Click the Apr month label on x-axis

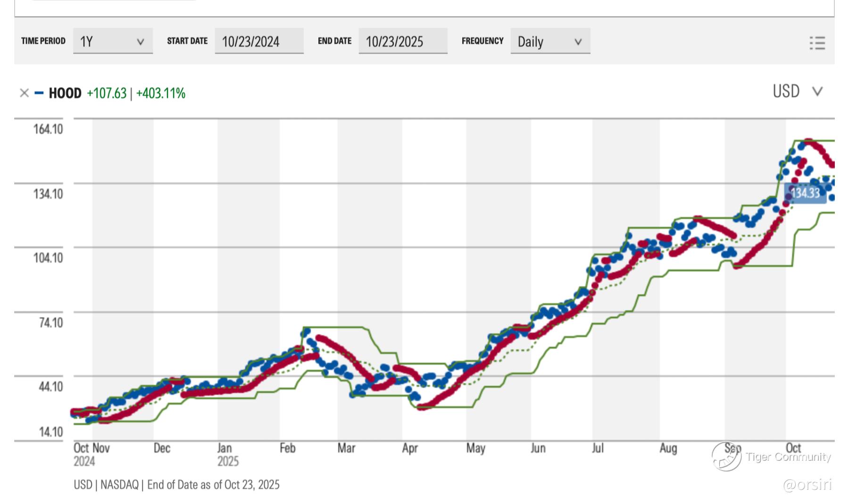click(410, 448)
